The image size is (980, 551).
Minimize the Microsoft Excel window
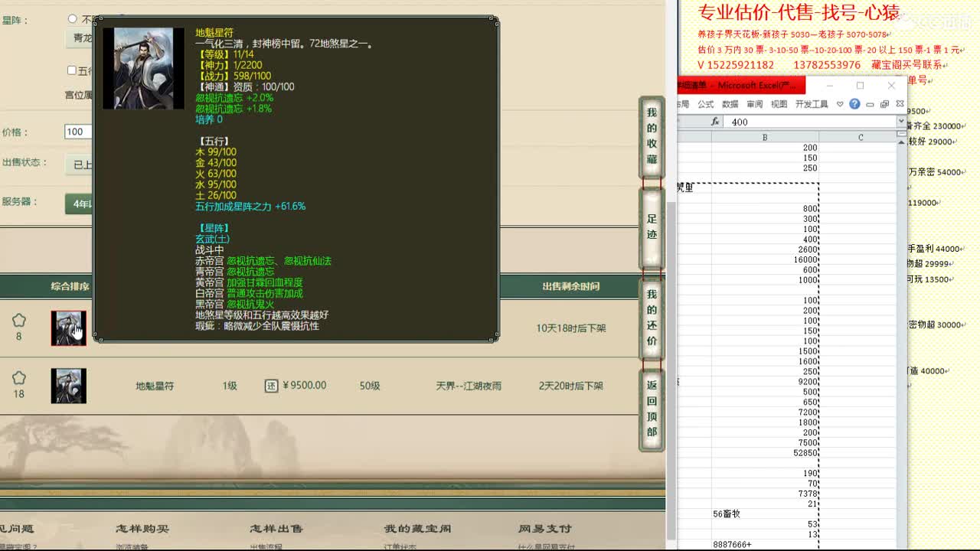829,85
